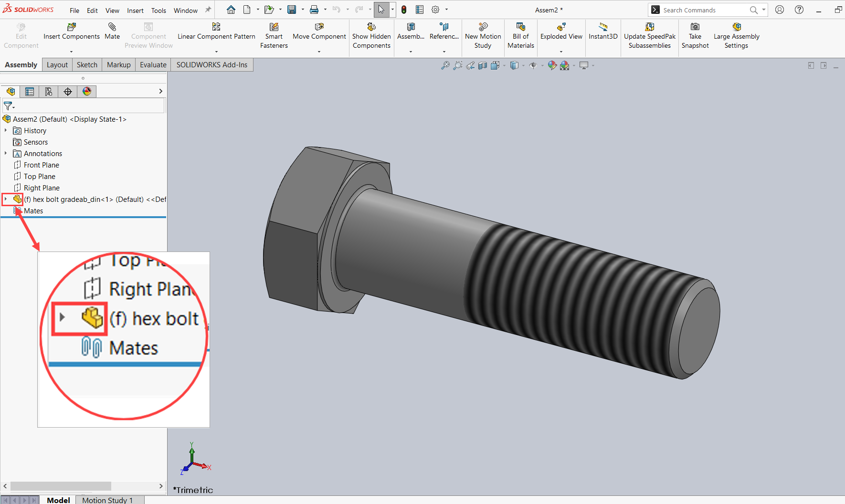The height and width of the screenshot is (504, 845).
Task: Open the Edit Appearance color tool
Action: coord(552,65)
